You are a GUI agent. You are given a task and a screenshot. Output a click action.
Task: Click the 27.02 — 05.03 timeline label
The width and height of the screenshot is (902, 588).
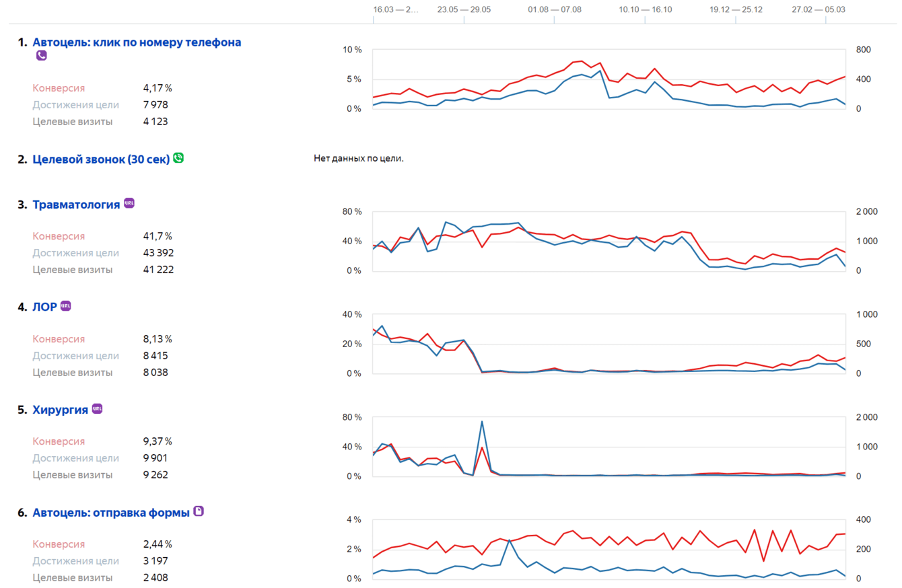(x=818, y=9)
